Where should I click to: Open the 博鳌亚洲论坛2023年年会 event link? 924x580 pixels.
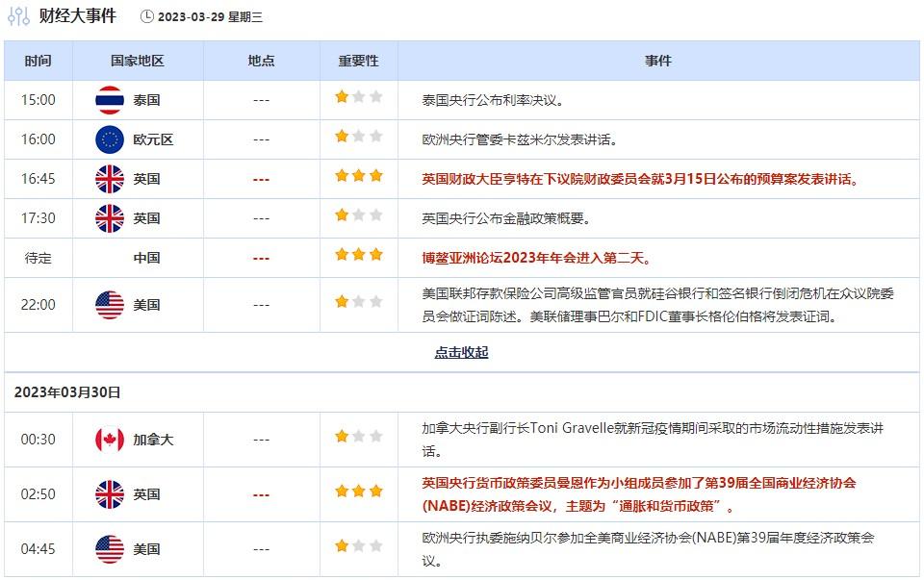538,258
